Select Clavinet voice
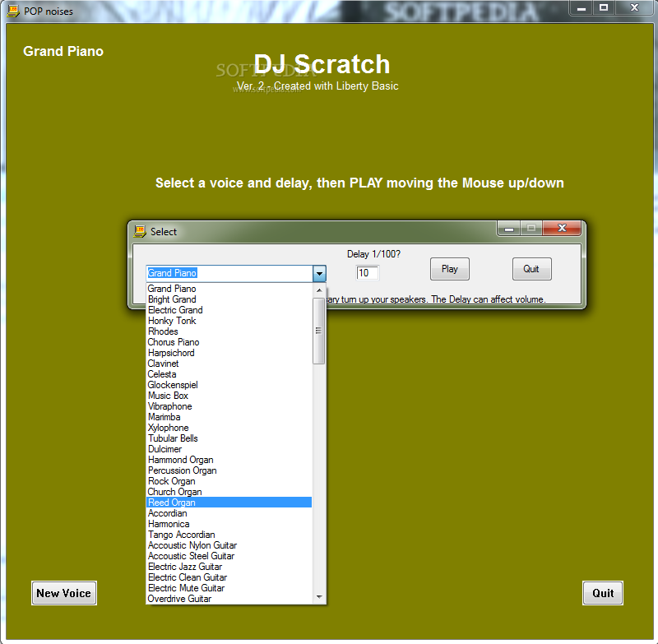The width and height of the screenshot is (658, 644). click(x=229, y=364)
